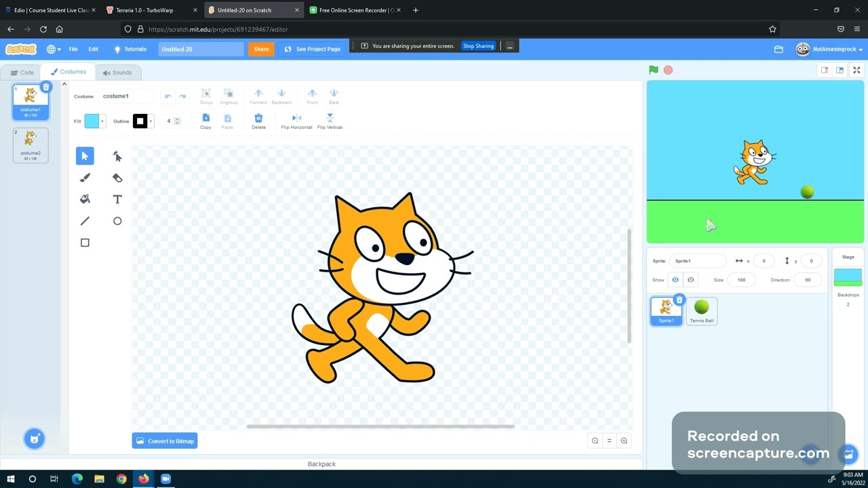Switch to Terraria 1.0 - TurboWarp browser tab
The image size is (868, 488).
click(x=151, y=10)
